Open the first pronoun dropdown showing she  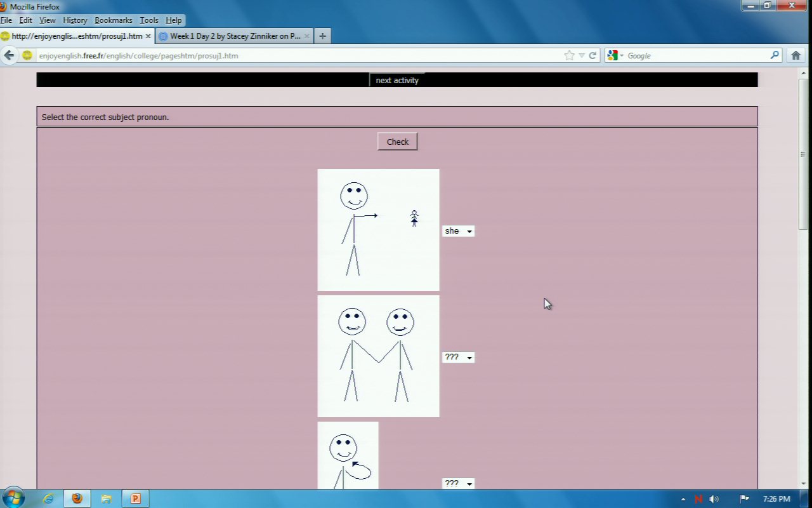point(458,231)
